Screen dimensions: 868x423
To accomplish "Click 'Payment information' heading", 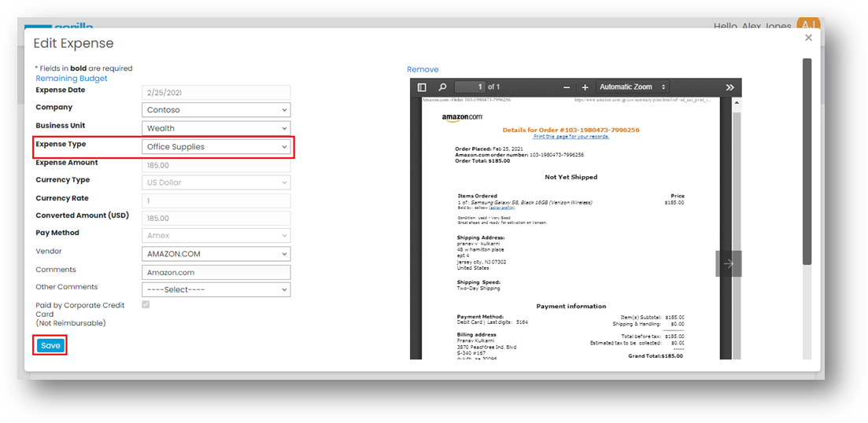I will pyautogui.click(x=571, y=306).
